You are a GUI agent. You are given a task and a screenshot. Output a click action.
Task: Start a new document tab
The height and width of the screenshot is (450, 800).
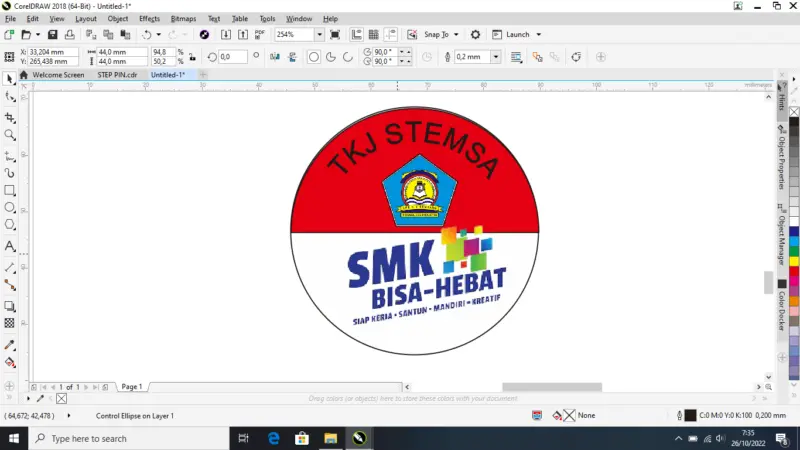tap(203, 75)
